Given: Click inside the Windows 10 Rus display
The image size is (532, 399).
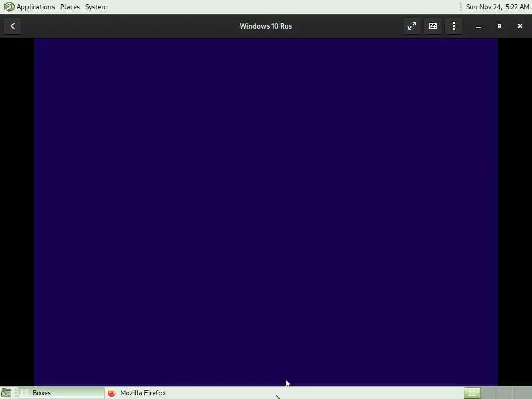Looking at the screenshot, I should 265,212.
